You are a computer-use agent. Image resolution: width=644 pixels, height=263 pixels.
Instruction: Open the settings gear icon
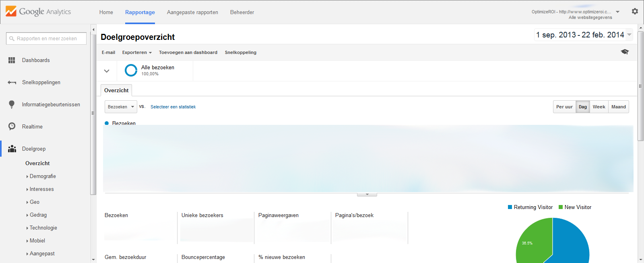click(x=635, y=11)
